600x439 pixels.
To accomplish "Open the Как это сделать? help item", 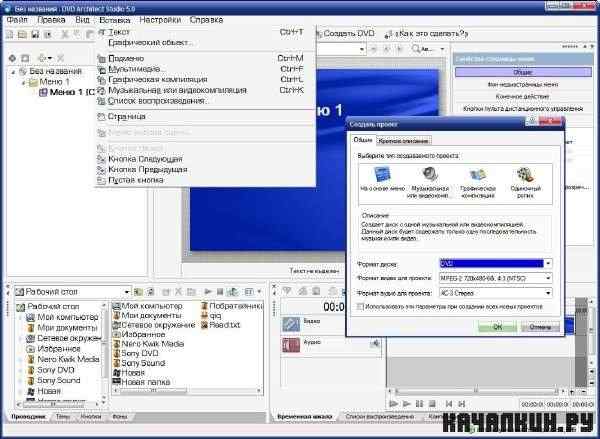I will [x=428, y=34].
